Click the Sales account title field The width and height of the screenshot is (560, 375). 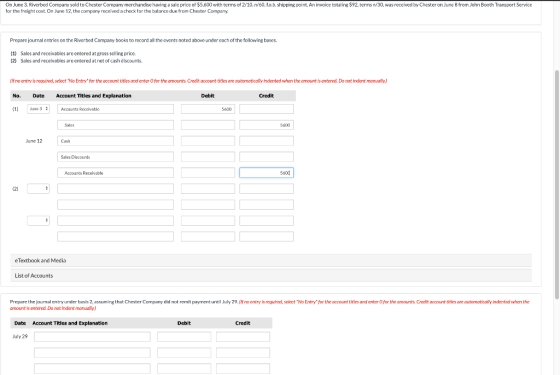(x=115, y=125)
